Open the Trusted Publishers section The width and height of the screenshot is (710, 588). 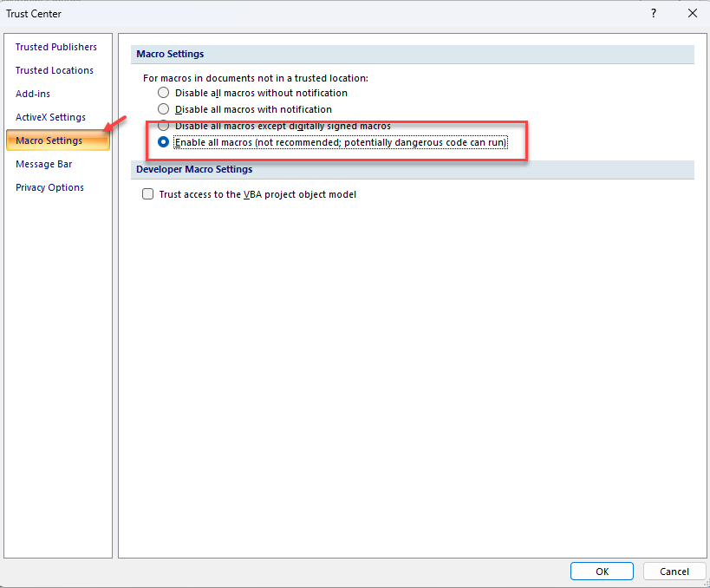(56, 47)
